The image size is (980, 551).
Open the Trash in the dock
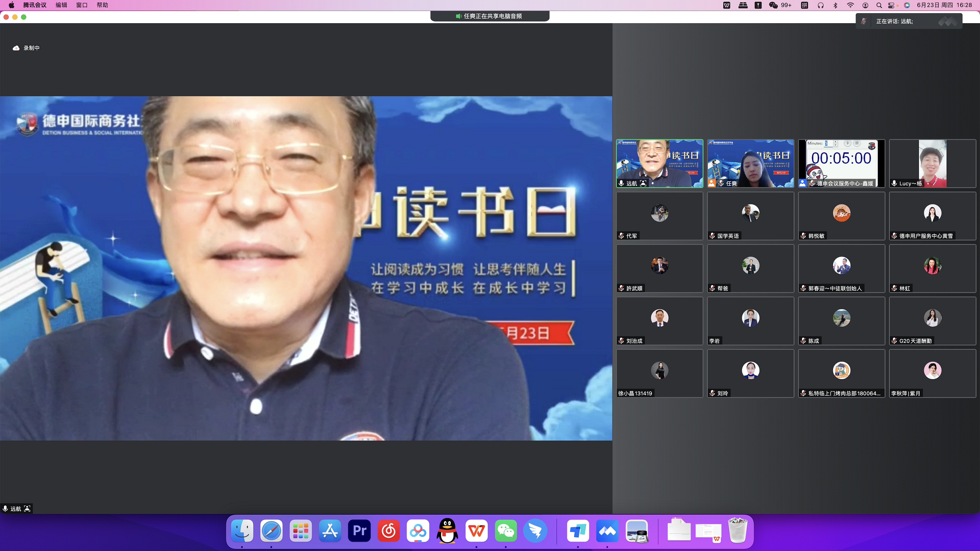738,530
